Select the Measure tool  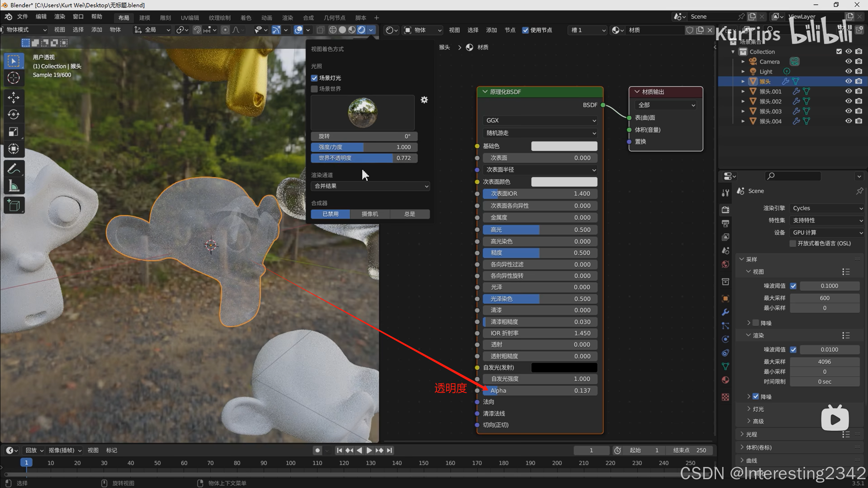(x=14, y=186)
